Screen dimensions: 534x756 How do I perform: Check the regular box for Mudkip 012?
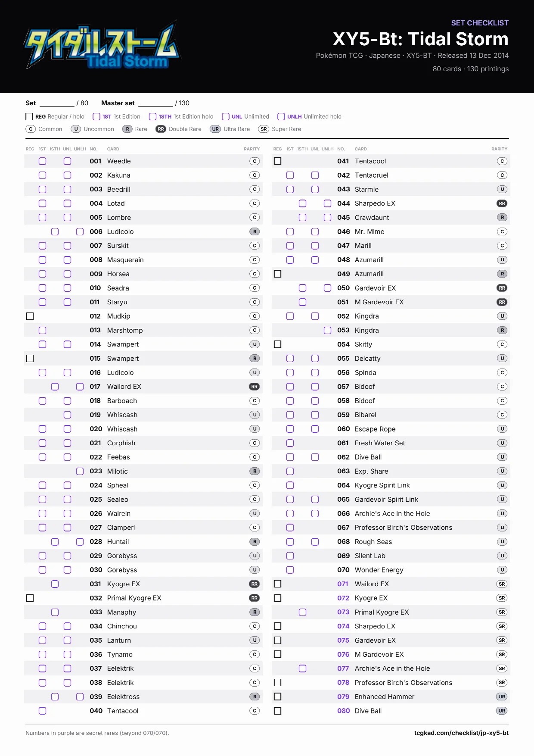point(30,316)
